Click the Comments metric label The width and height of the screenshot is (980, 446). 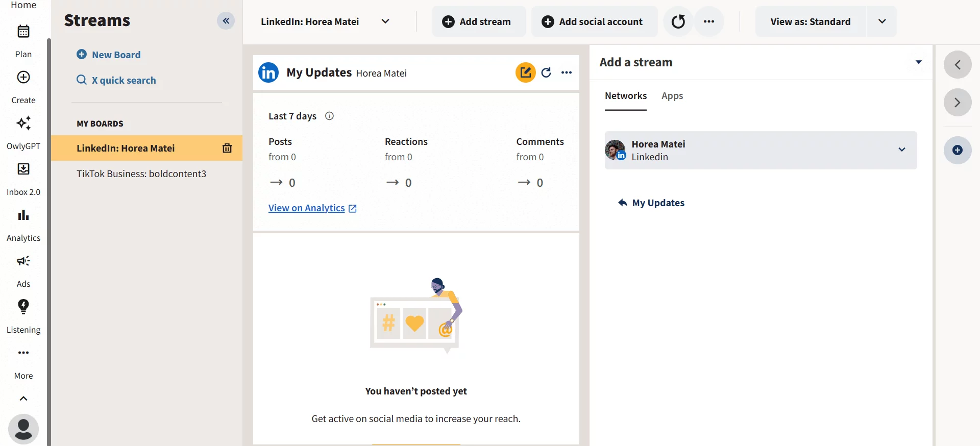click(540, 141)
